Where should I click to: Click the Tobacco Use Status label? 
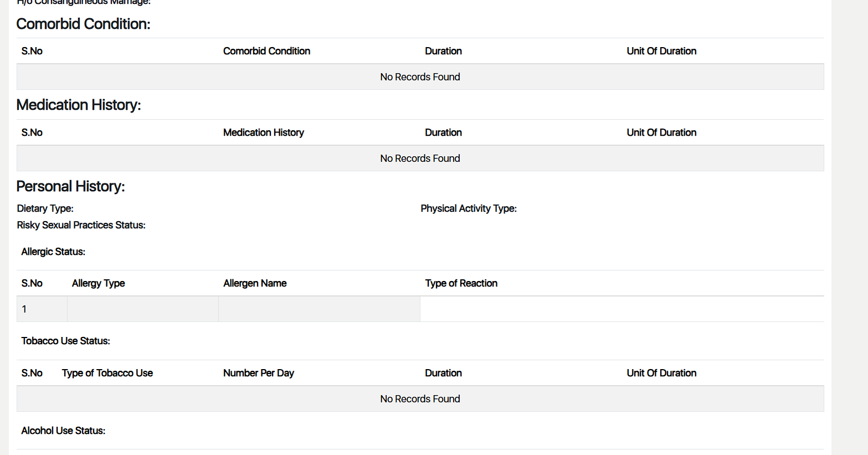point(65,341)
